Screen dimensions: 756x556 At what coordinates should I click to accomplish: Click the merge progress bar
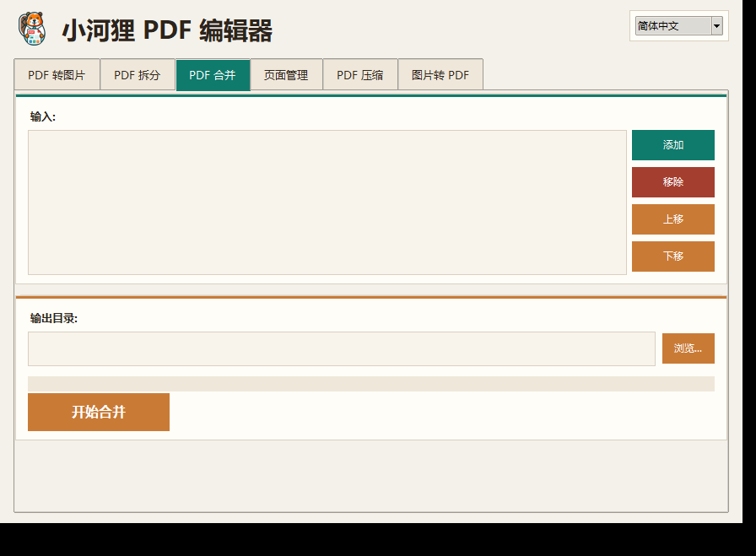pos(370,383)
